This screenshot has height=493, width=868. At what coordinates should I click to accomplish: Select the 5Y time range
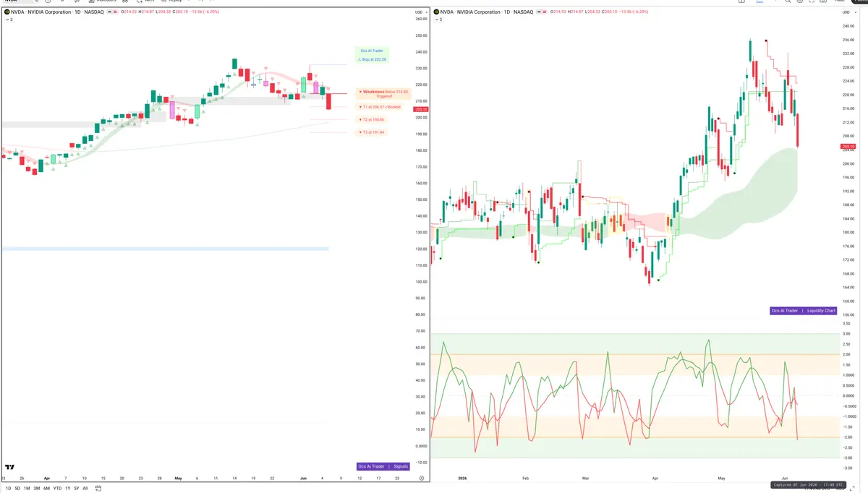(x=76, y=488)
